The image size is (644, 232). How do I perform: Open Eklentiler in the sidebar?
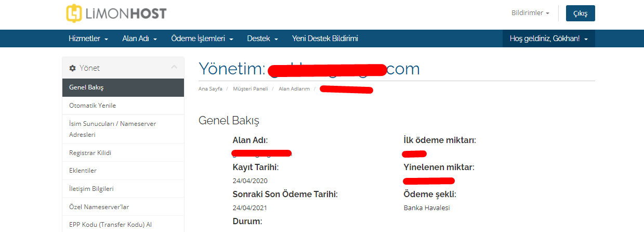click(123, 171)
